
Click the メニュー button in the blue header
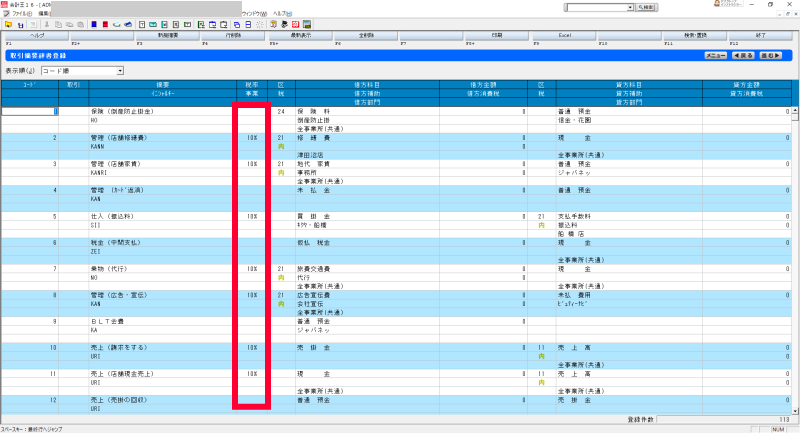pos(715,56)
